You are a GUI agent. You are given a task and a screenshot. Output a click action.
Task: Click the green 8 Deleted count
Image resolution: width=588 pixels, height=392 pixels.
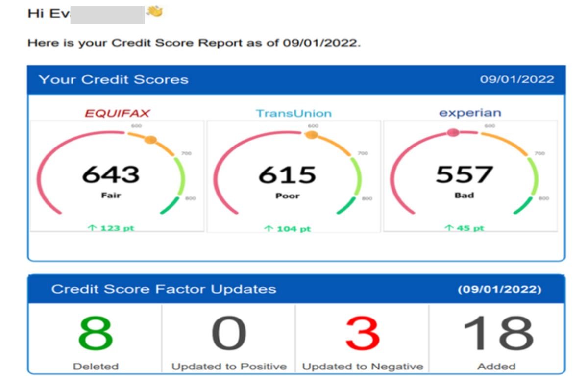96,334
